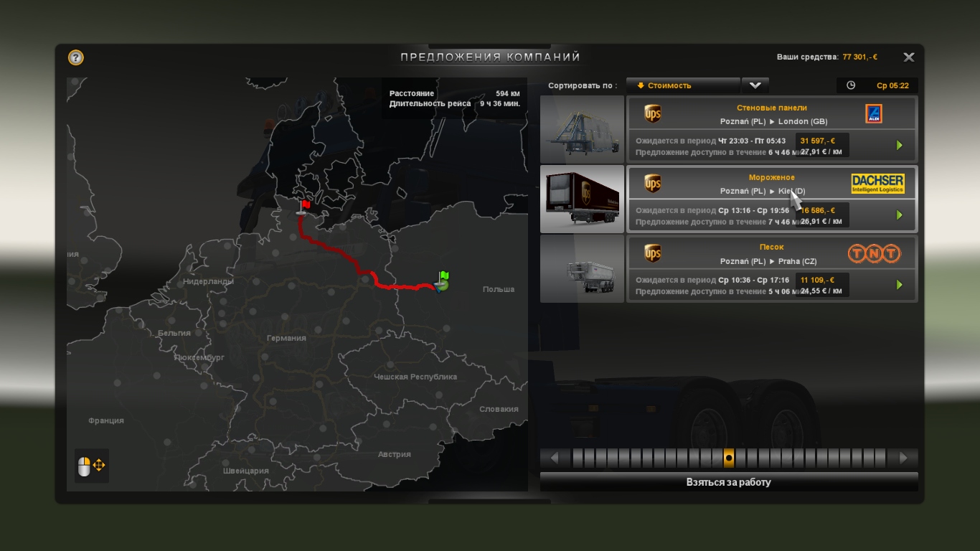Go to previous page of offers
Image resolution: width=980 pixels, height=551 pixels.
pos(555,458)
